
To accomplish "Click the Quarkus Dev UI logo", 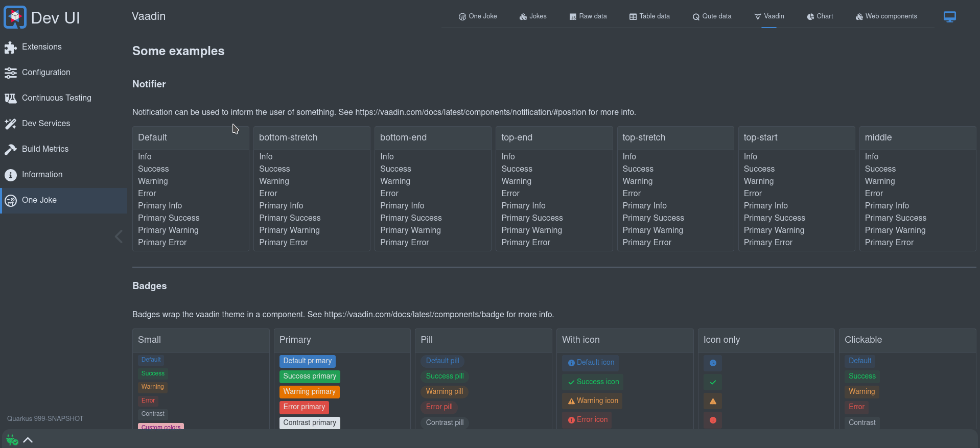I will (x=15, y=17).
